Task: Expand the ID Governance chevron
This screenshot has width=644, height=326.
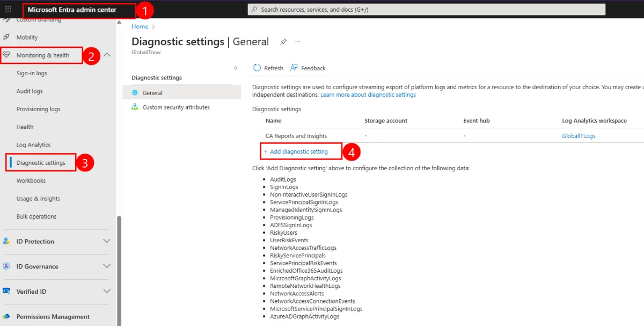Action: [x=107, y=266]
